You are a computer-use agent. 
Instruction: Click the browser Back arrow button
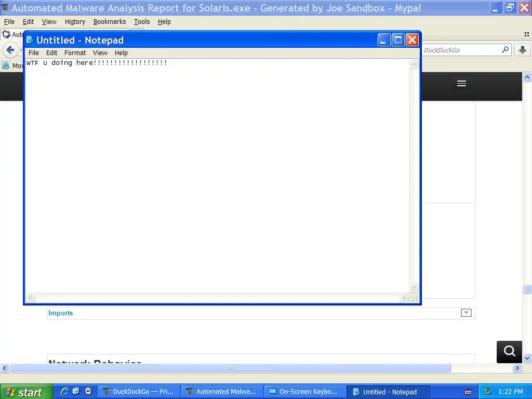(x=10, y=50)
